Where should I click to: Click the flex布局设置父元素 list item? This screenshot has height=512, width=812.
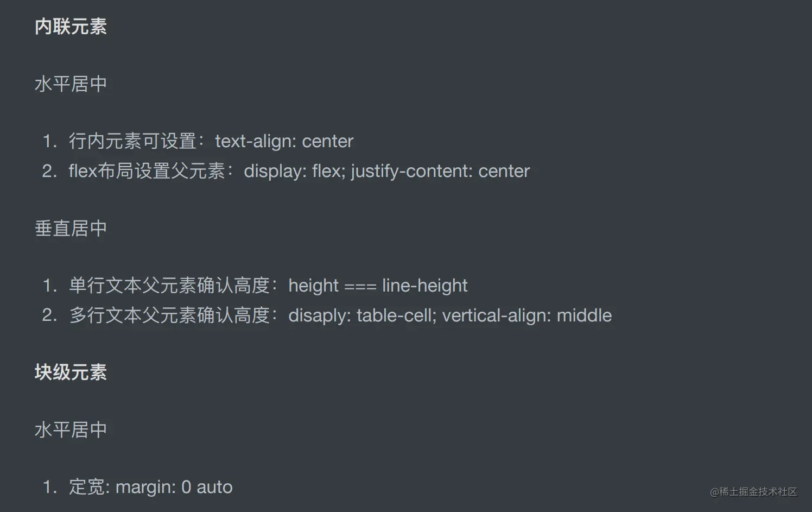click(x=286, y=171)
